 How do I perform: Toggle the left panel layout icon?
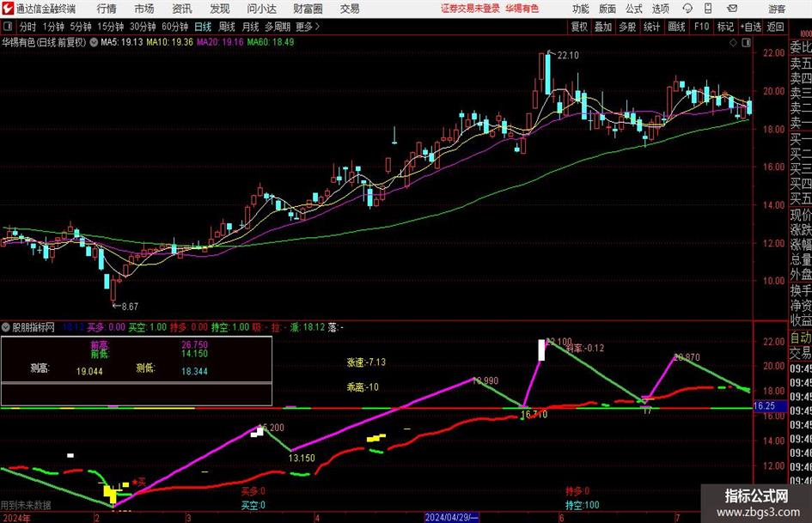click(x=8, y=27)
